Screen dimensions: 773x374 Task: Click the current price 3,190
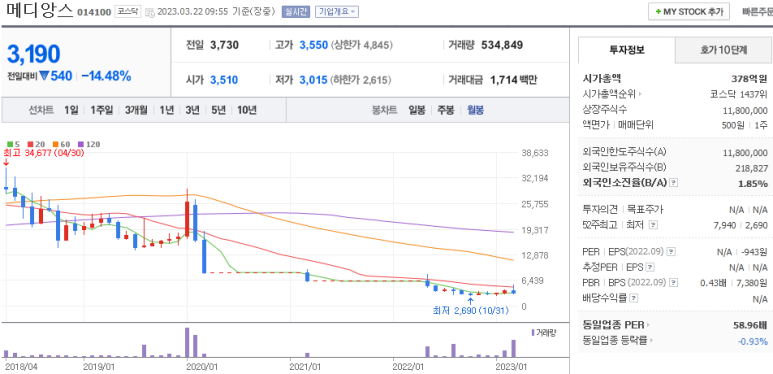tap(34, 54)
